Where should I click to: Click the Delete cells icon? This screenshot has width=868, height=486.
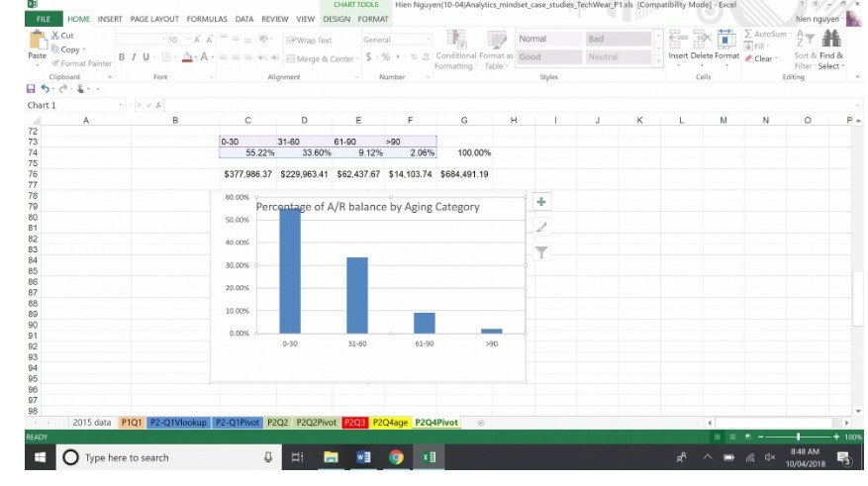click(x=702, y=40)
